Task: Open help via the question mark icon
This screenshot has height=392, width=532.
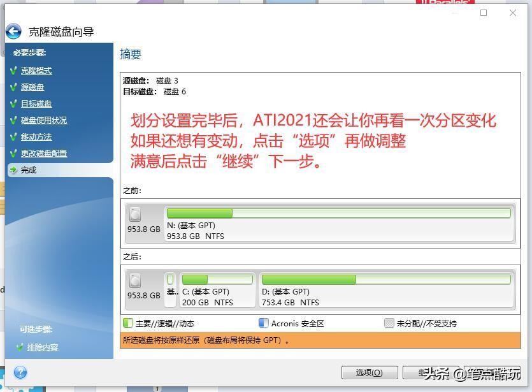Action: [19, 372]
